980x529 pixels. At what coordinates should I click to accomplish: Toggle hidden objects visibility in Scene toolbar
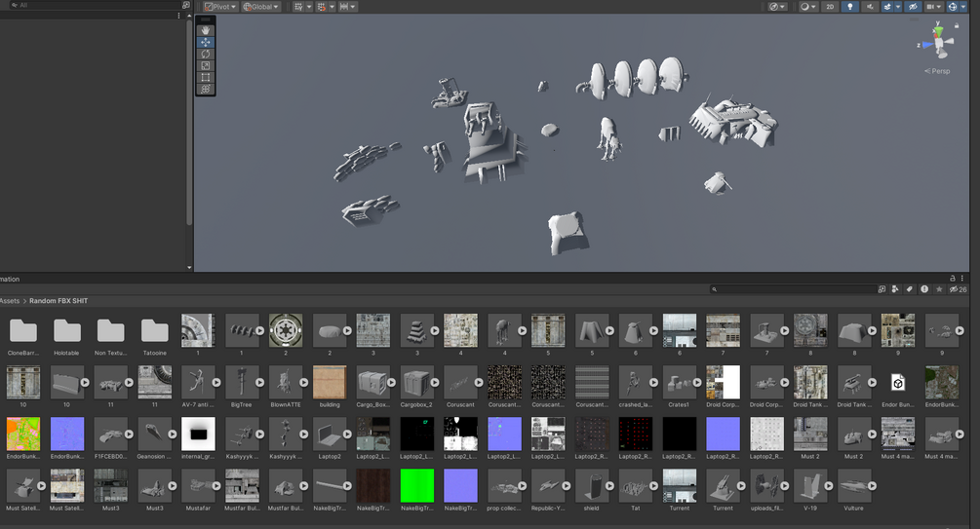point(913,7)
